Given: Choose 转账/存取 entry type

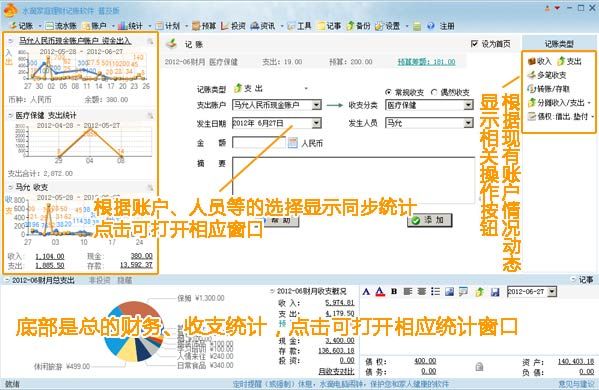Looking at the screenshot, I should (549, 89).
